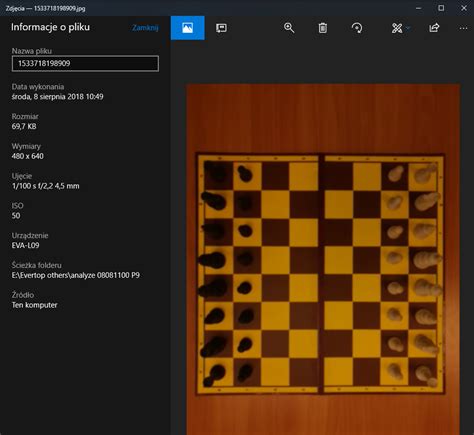474x435 pixels.
Task: Click the chessboard photo in the viewer
Action: [x=323, y=259]
